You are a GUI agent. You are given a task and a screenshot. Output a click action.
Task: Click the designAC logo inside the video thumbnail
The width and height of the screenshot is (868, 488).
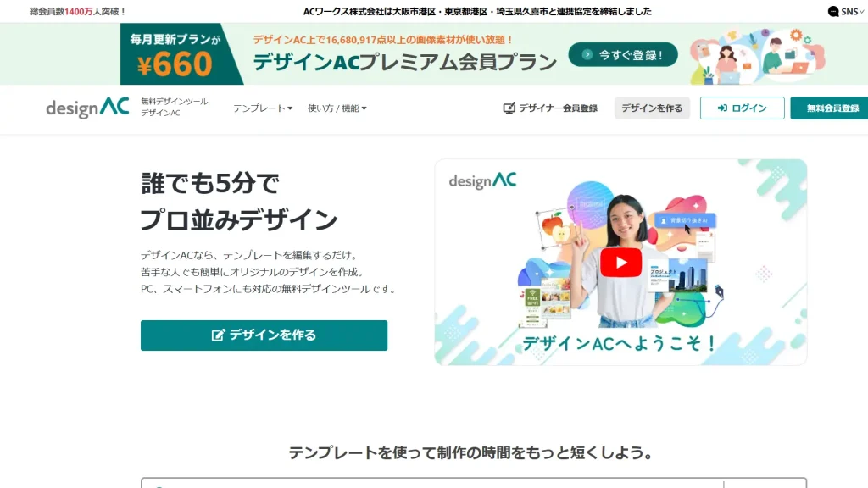pos(482,180)
